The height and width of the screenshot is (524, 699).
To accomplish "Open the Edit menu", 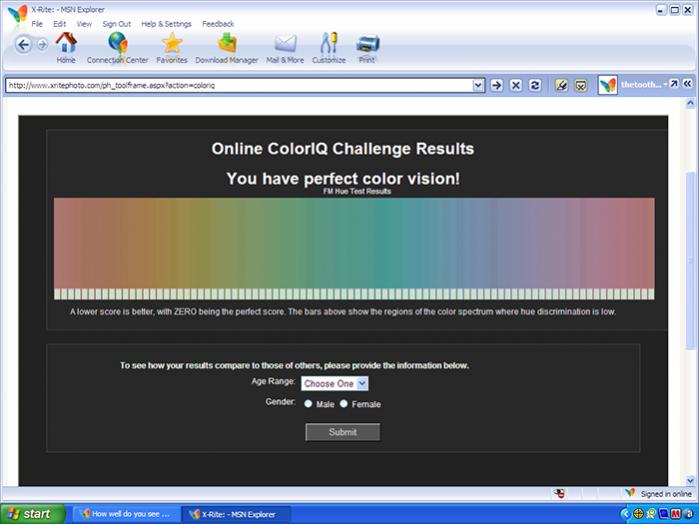I will 59,24.
